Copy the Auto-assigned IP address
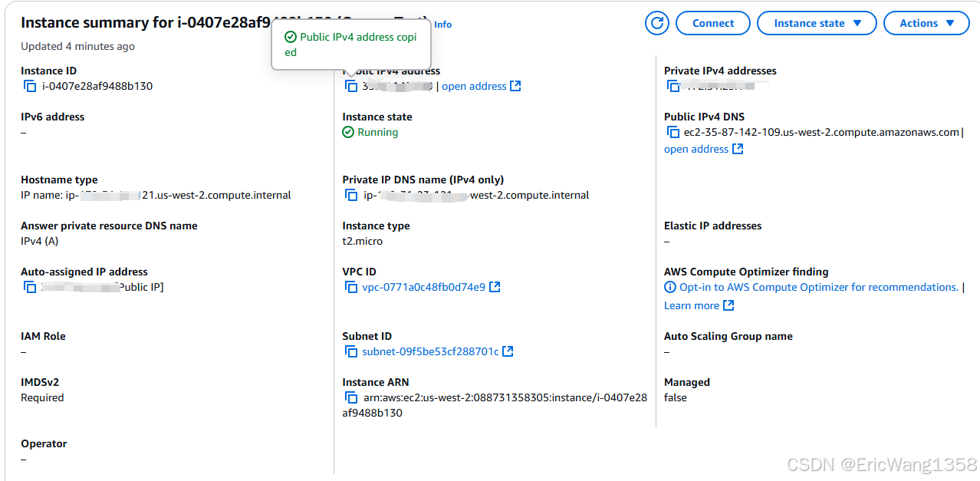 [x=30, y=287]
